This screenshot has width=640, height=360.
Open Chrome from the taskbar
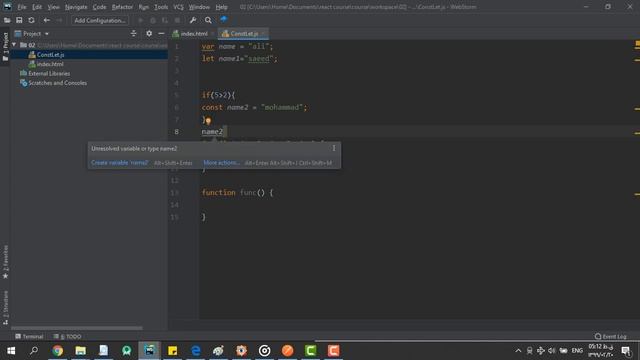click(x=58, y=351)
